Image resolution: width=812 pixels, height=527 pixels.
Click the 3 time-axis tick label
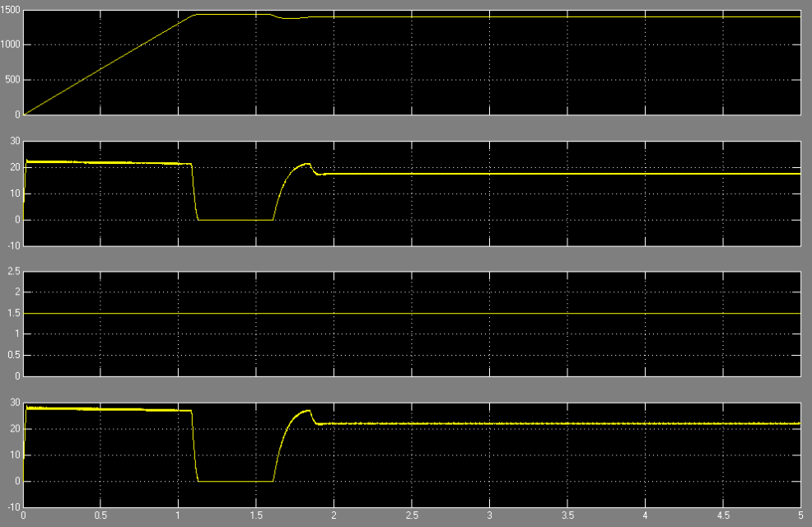click(489, 515)
